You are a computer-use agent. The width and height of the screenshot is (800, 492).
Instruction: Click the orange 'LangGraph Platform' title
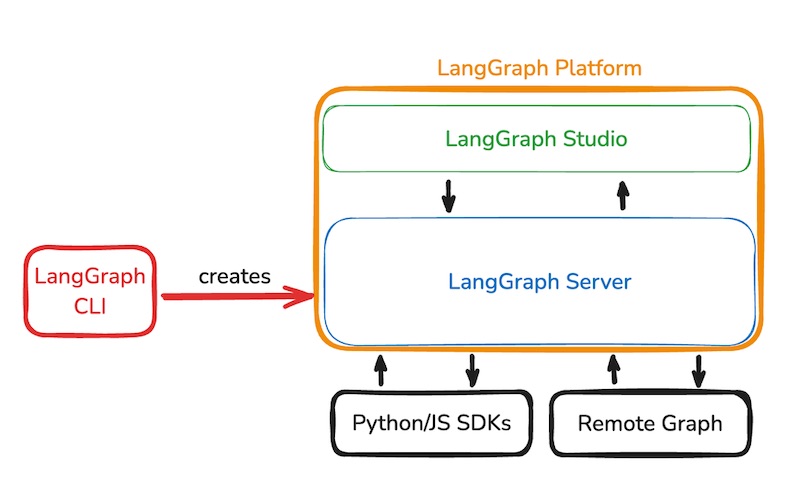(x=539, y=68)
